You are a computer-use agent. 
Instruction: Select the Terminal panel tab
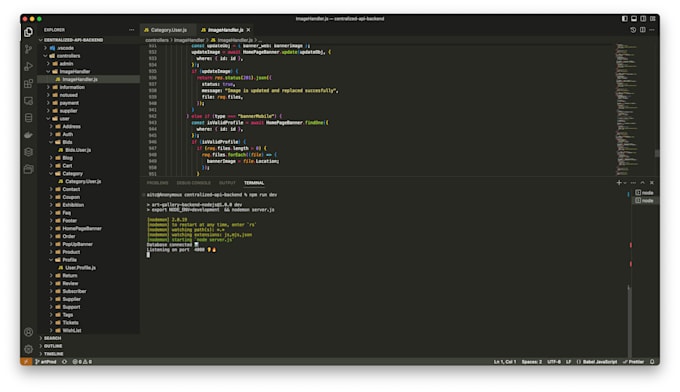[x=254, y=183]
